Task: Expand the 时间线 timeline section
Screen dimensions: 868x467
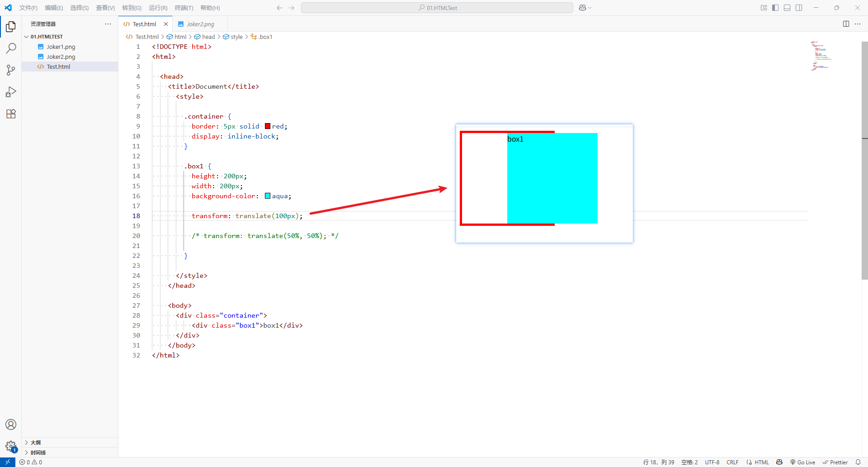Action: (x=70, y=453)
